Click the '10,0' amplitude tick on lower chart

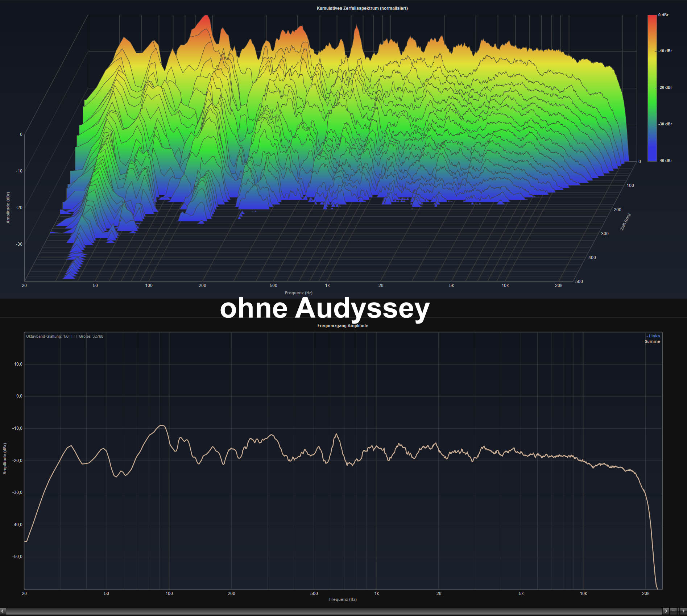point(18,364)
